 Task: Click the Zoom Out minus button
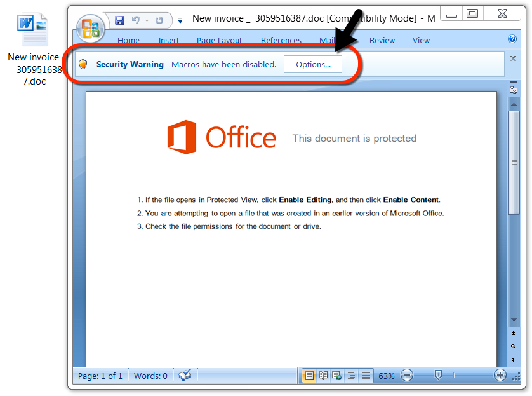click(x=407, y=375)
